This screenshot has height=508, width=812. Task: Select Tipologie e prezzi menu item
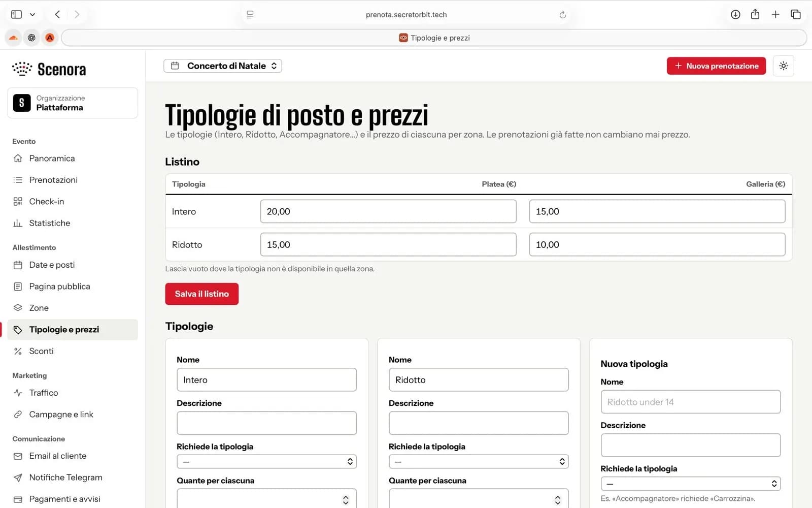(73, 330)
